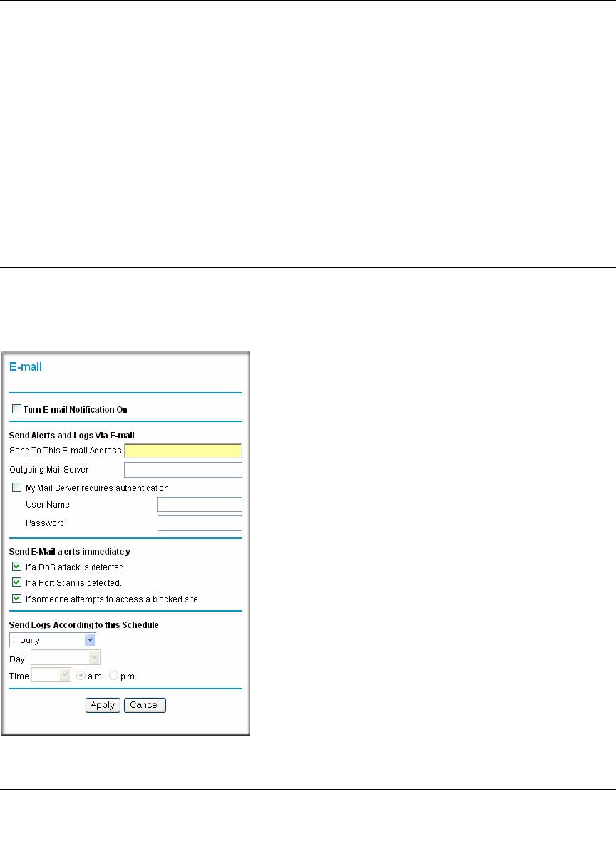Click Send E-Mail alerts immediately heading
Screen dimensions: 616x844
pyautogui.click(x=69, y=552)
